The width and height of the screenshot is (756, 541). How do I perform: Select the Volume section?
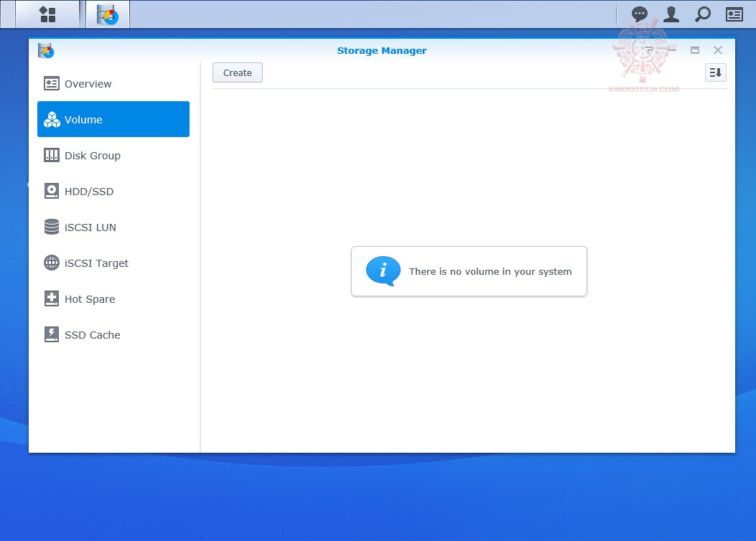coord(113,120)
